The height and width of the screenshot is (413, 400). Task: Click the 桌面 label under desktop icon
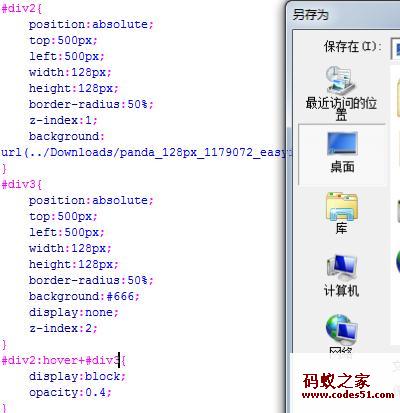point(342,167)
